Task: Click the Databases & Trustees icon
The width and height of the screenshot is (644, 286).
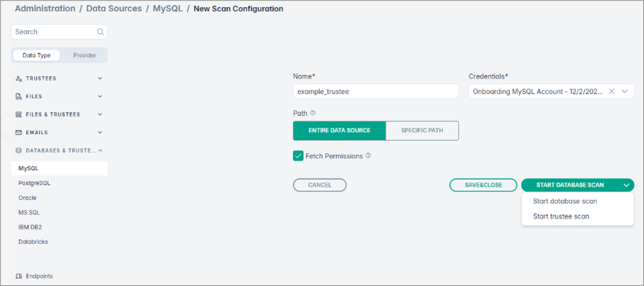Action: click(x=18, y=150)
